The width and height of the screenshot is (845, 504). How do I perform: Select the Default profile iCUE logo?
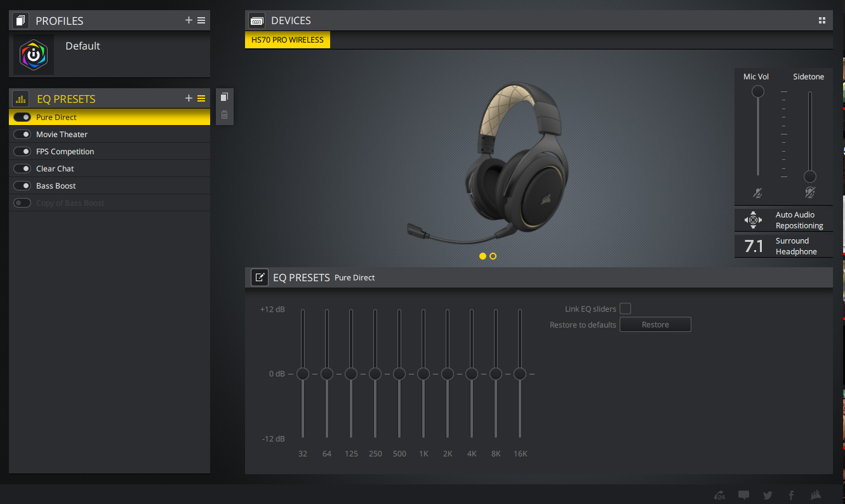[34, 55]
